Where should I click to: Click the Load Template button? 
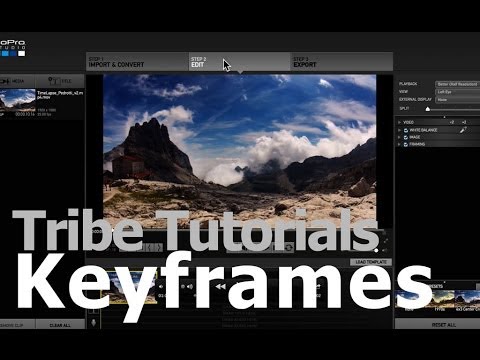coord(371,262)
